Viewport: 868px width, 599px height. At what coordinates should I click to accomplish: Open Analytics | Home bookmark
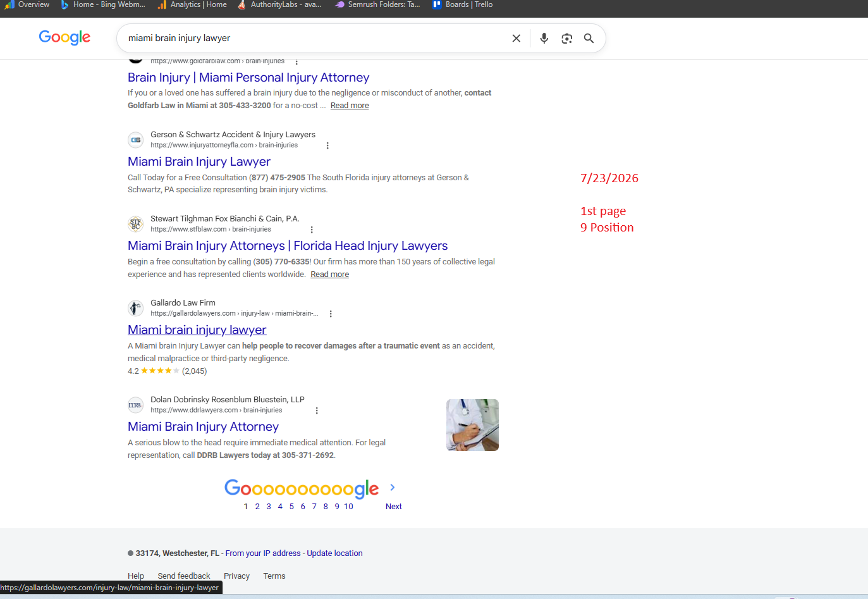(192, 4)
